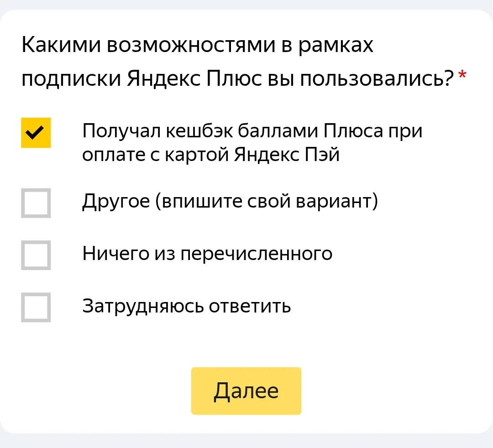Viewport: 493px width, 448px height.
Task: Click the words 'Яндекс Пэй' in first option
Action: click(287, 155)
